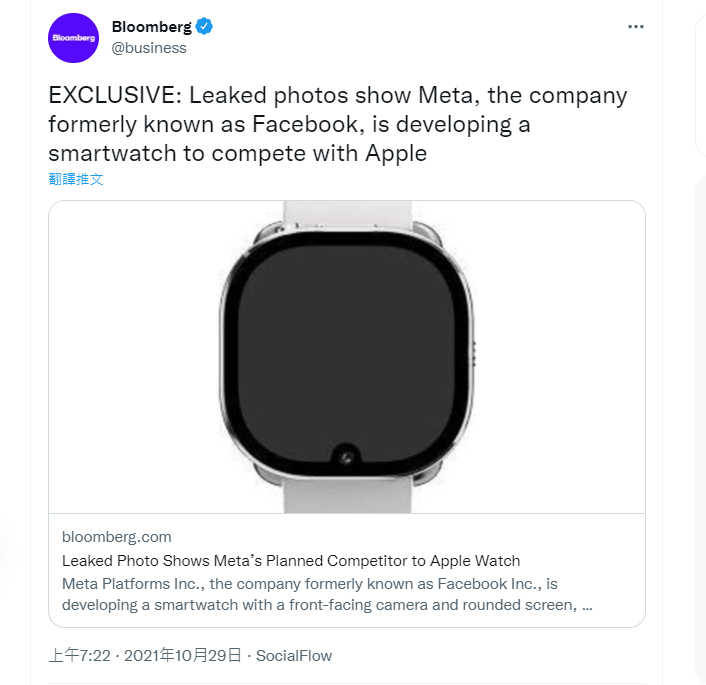Click the upper white watch strap in photo
706x685 pixels.
tap(347, 213)
